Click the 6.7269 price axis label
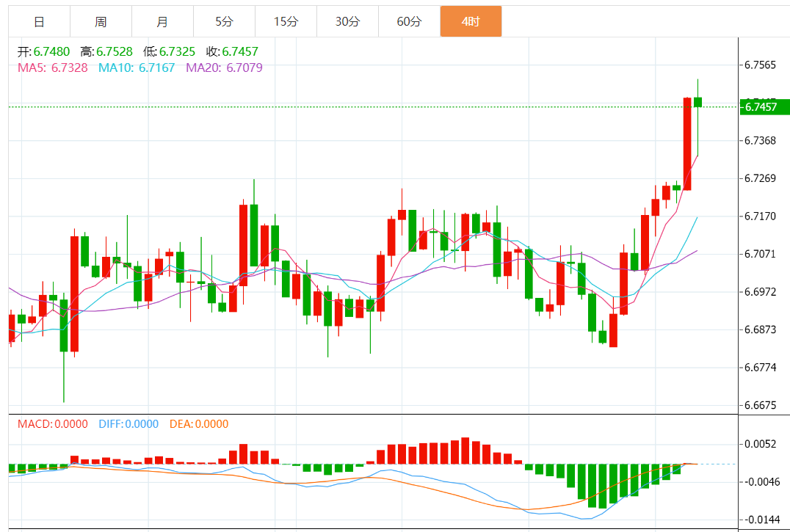 coord(761,178)
